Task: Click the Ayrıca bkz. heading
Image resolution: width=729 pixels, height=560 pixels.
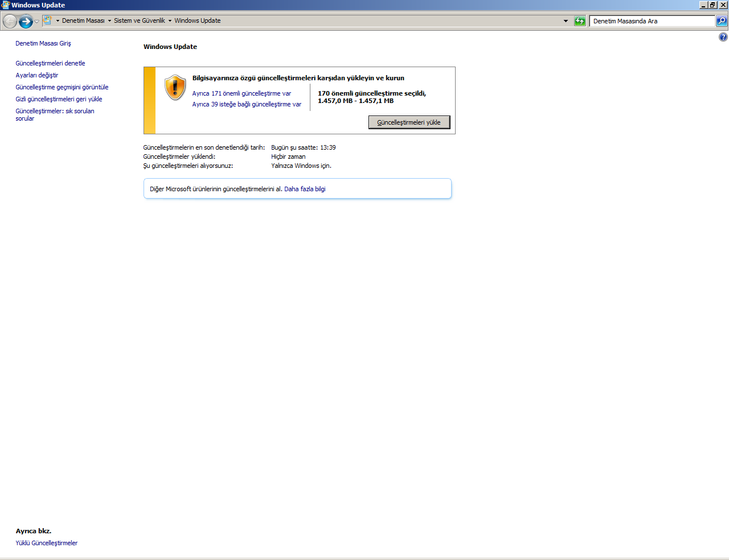Action: 34,531
